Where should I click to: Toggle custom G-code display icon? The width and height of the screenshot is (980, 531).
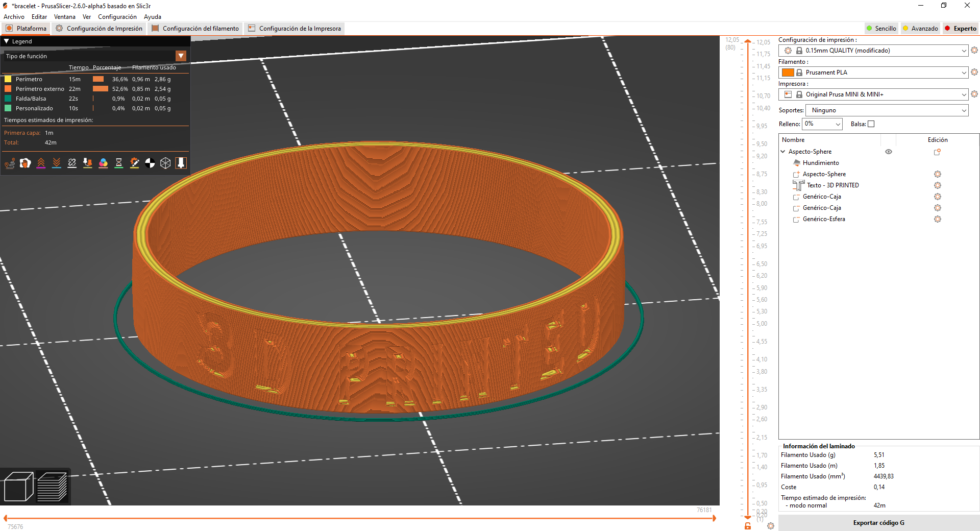point(134,163)
